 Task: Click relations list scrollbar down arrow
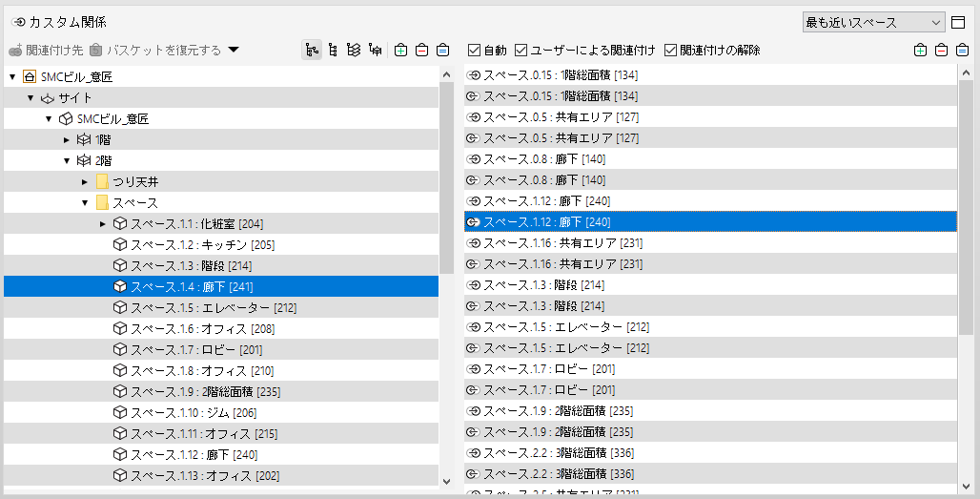coord(966,486)
